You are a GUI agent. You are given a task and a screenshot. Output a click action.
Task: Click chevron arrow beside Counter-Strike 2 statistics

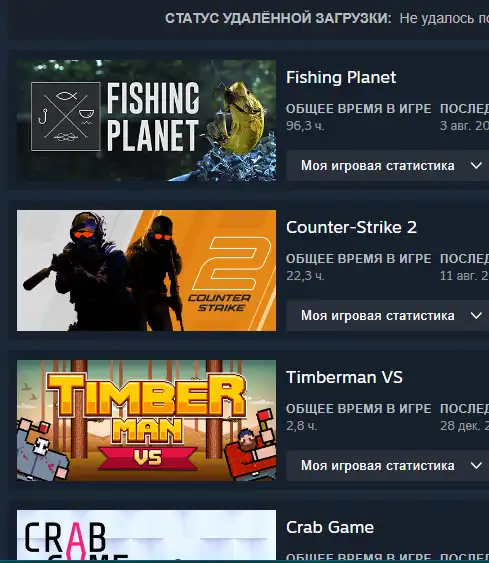(x=476, y=316)
